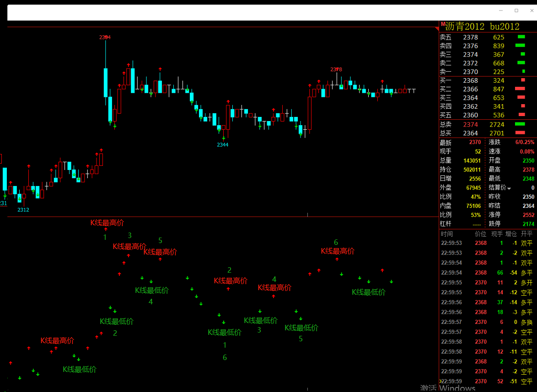The height and width of the screenshot is (392, 537).
Task: Open the 结算价 dropdown arrow
Action: [509, 189]
